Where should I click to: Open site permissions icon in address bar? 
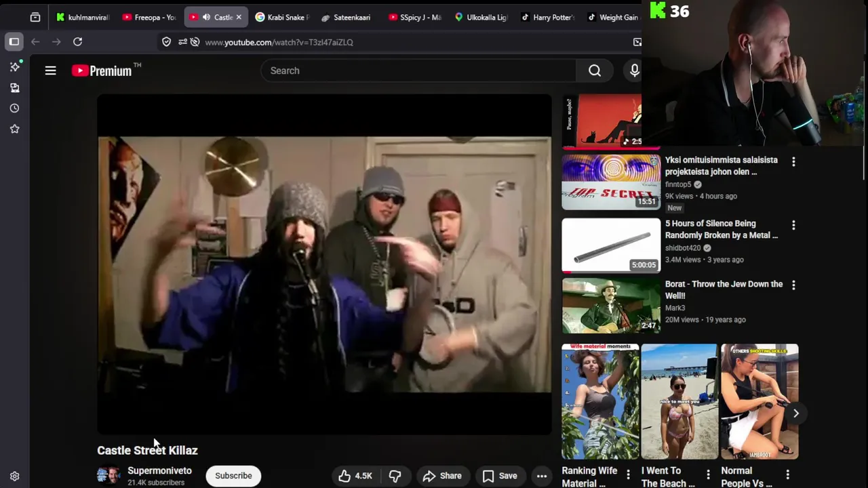pyautogui.click(x=182, y=42)
